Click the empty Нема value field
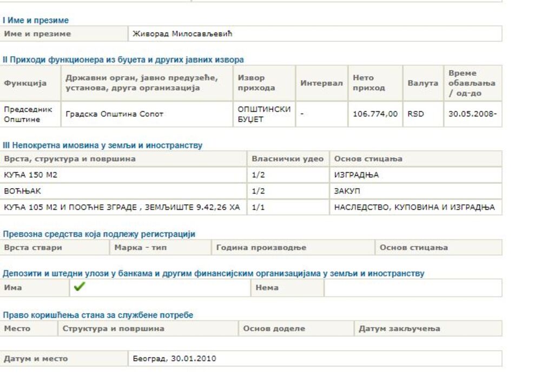Viewport: 541px width, 392px height. tap(412, 288)
